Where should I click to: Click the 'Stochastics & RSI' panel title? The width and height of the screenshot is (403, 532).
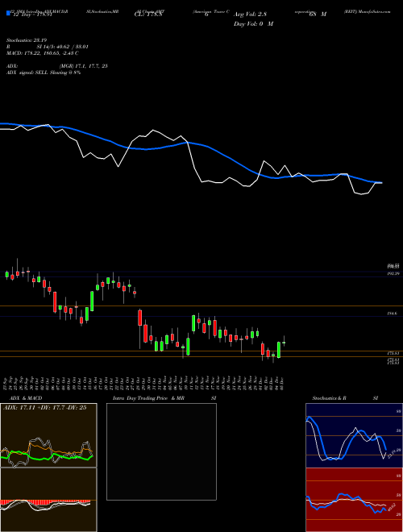(345, 398)
